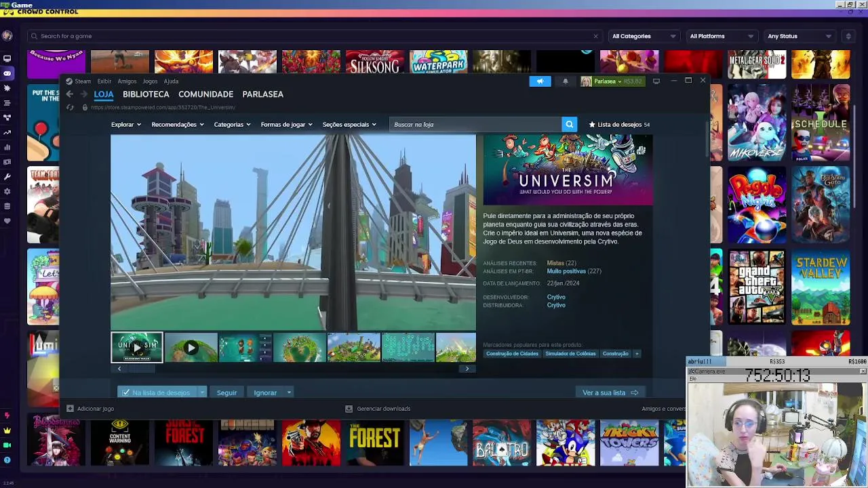
Task: Open the bar graph icon in sidebar
Action: click(7, 147)
